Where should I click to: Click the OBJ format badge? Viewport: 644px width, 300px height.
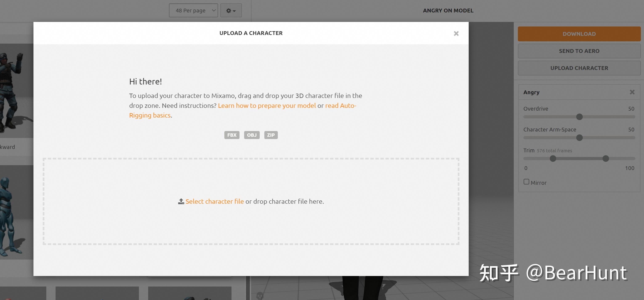coord(251,135)
